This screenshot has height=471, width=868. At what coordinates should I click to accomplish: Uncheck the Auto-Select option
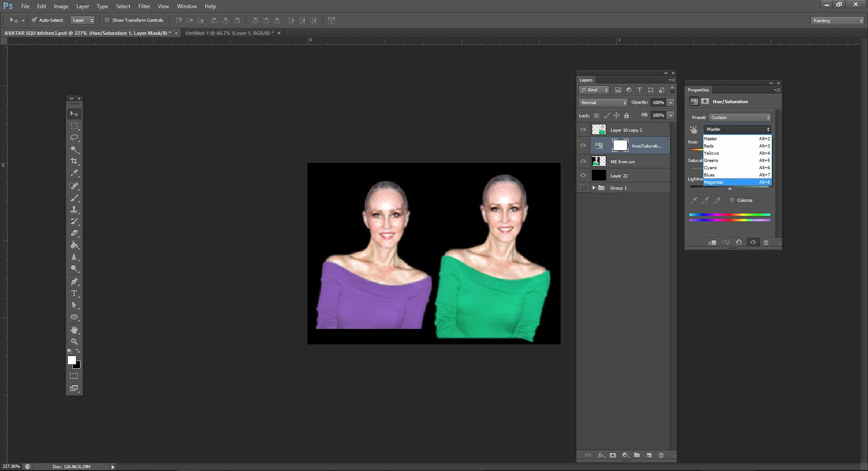coord(34,20)
